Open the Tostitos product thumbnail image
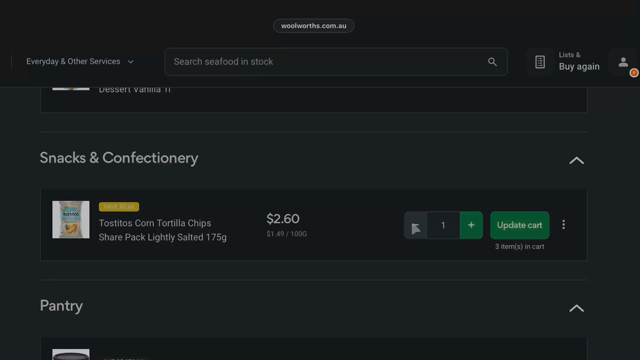640x360 pixels. (x=71, y=220)
